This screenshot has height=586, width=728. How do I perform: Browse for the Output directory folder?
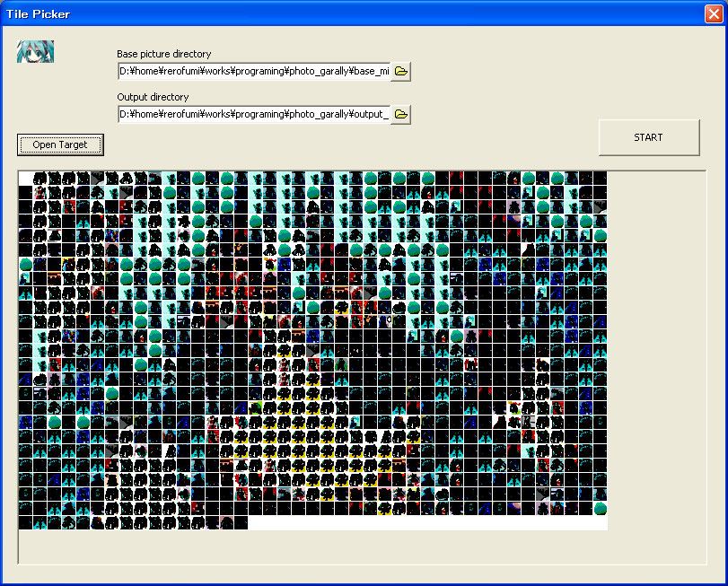(400, 114)
